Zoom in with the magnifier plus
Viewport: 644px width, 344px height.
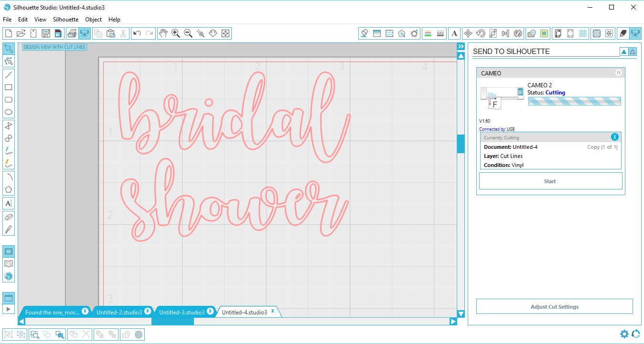pos(176,33)
